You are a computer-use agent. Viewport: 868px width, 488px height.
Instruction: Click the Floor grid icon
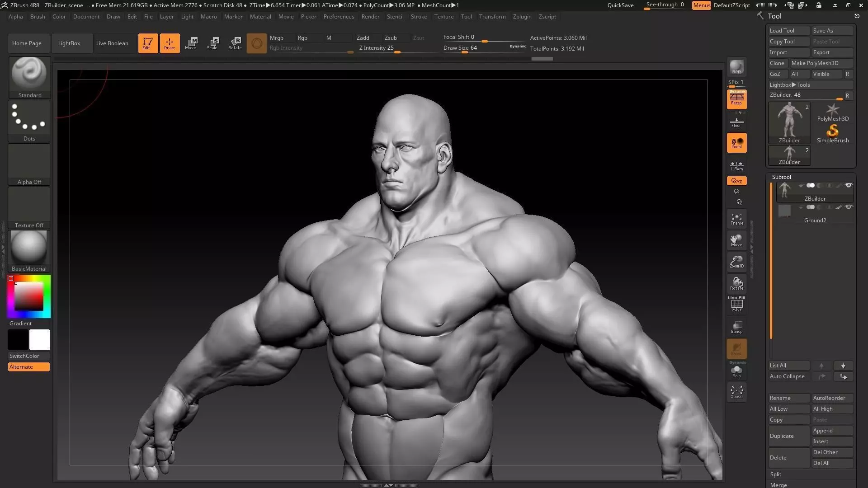(x=736, y=122)
